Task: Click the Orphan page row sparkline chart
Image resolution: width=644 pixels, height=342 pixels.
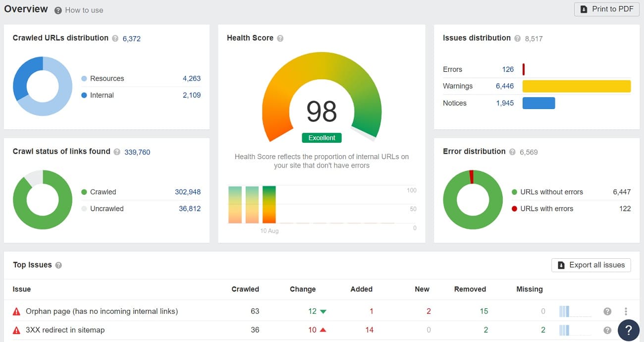Action: 575,311
